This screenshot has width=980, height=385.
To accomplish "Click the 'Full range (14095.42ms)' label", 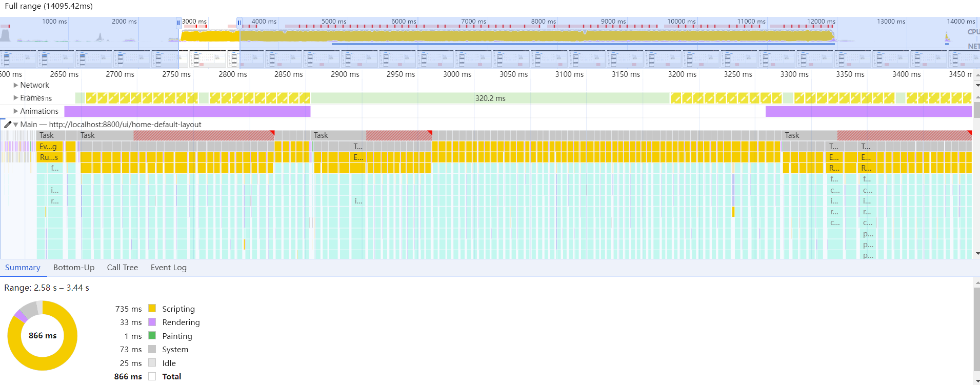I will pos(49,6).
